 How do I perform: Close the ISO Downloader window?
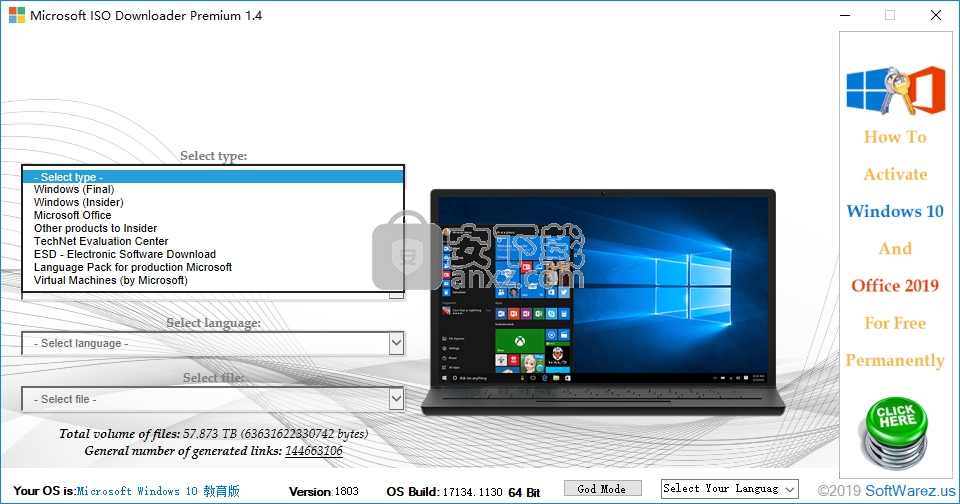click(x=936, y=15)
